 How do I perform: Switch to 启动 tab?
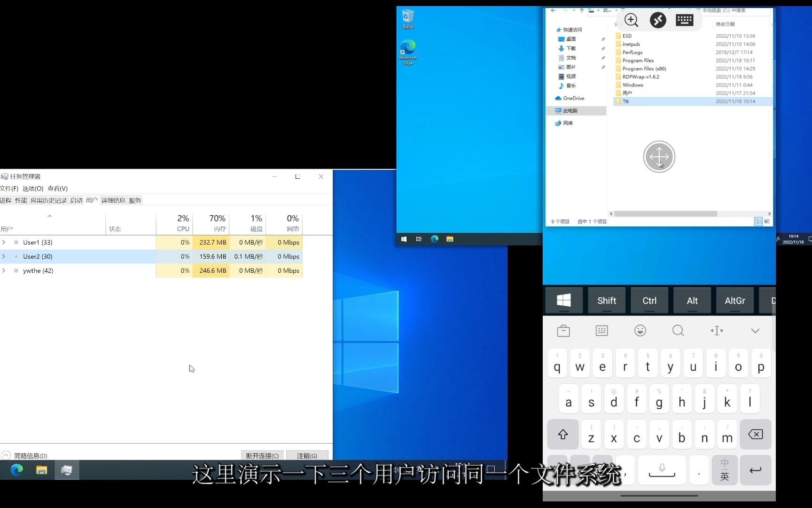coord(76,200)
